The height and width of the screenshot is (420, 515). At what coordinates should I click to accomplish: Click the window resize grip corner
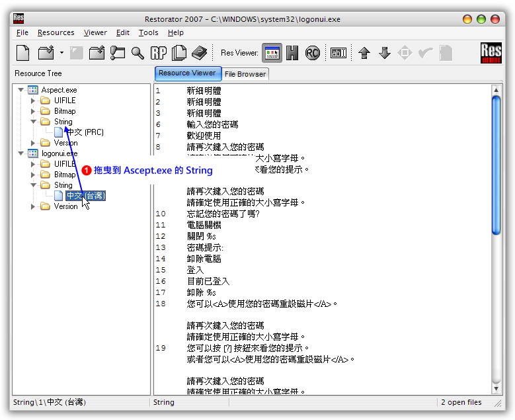tap(498, 403)
